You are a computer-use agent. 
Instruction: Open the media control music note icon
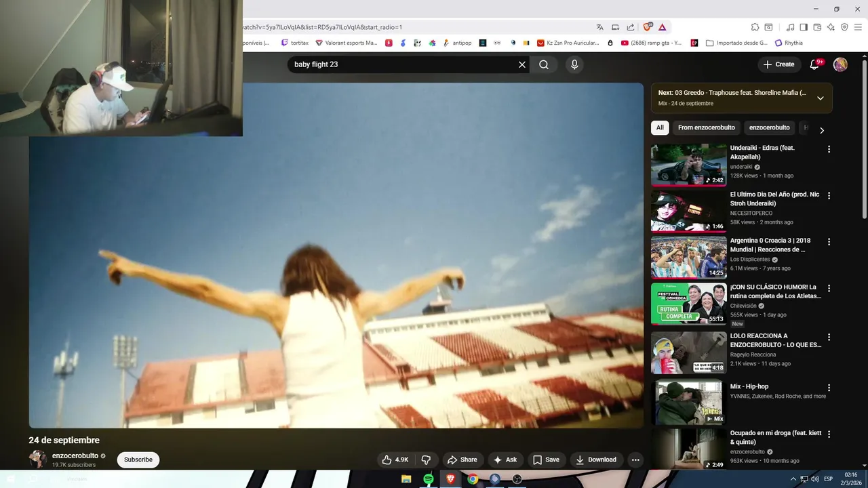pyautogui.click(x=790, y=27)
